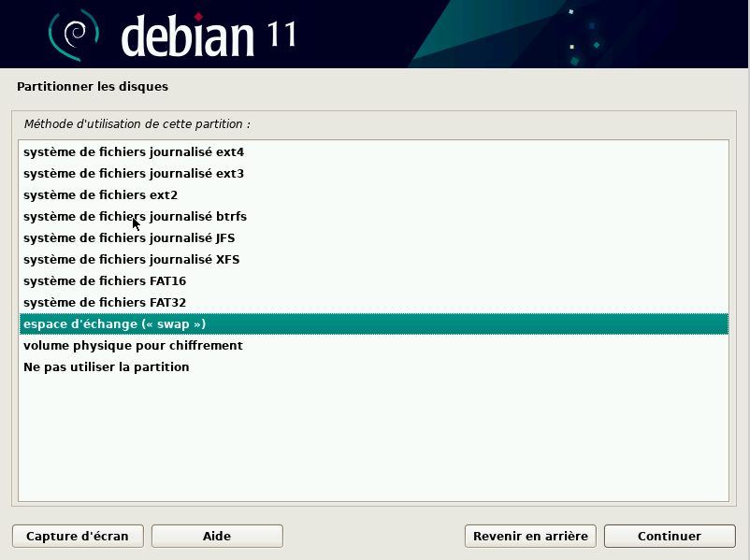Choose espace d'échange swap option
This screenshot has width=750, height=560.
click(114, 323)
